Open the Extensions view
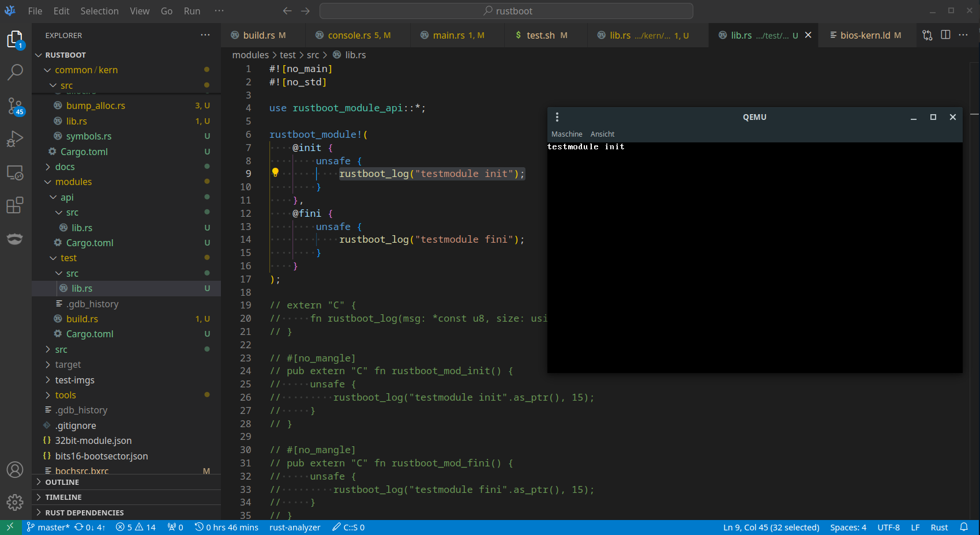980x535 pixels. (x=15, y=205)
